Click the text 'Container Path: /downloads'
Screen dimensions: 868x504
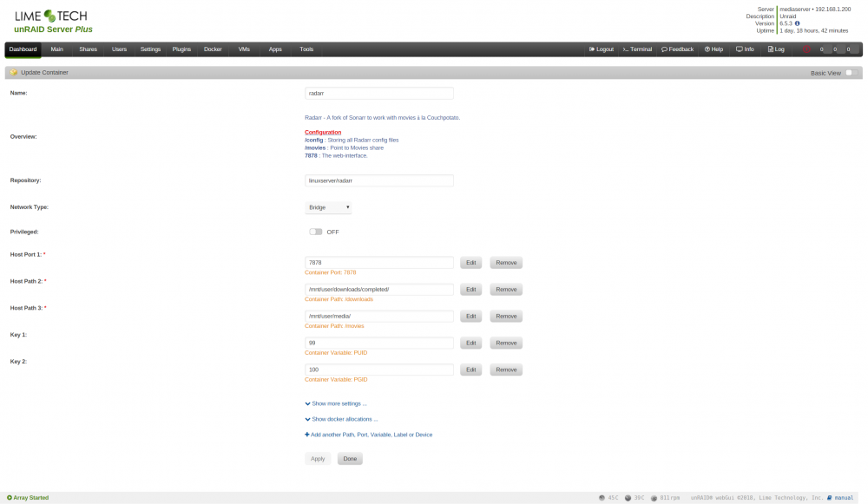coord(339,299)
